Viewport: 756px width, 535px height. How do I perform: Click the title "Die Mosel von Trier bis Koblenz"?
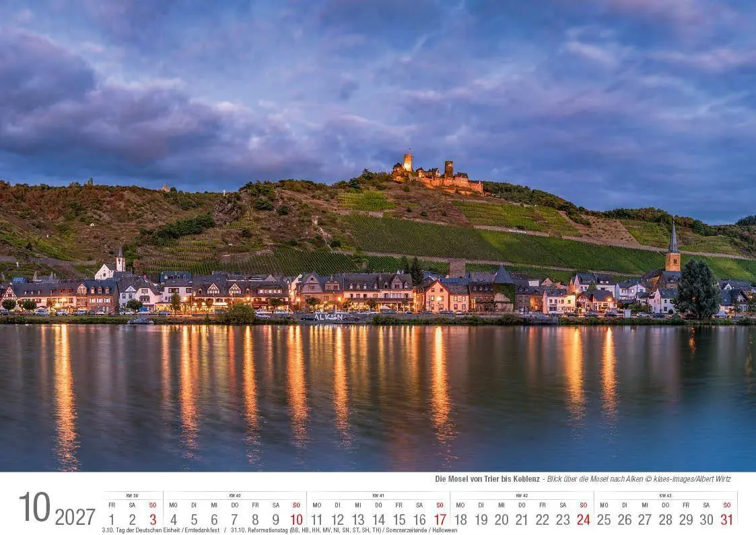[x=487, y=479]
